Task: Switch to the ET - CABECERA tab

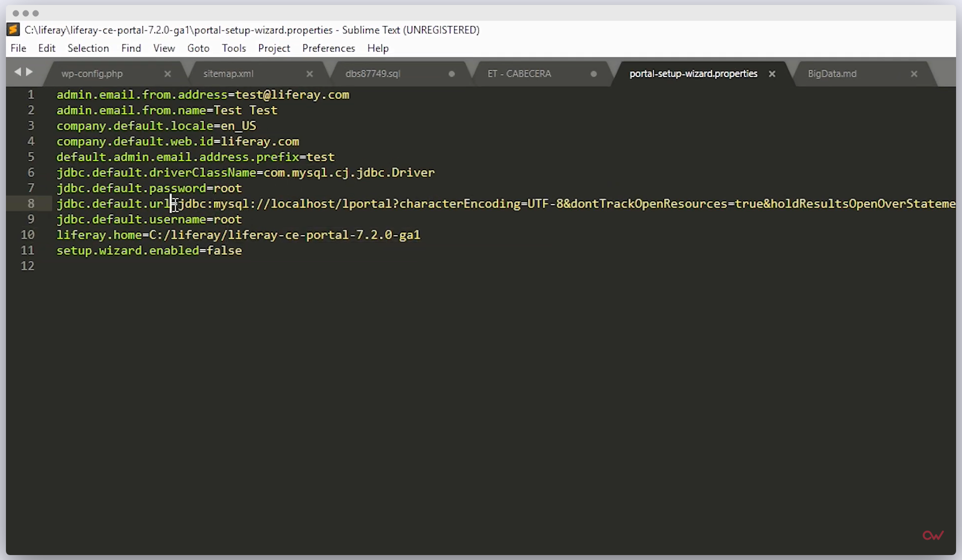Action: point(519,74)
